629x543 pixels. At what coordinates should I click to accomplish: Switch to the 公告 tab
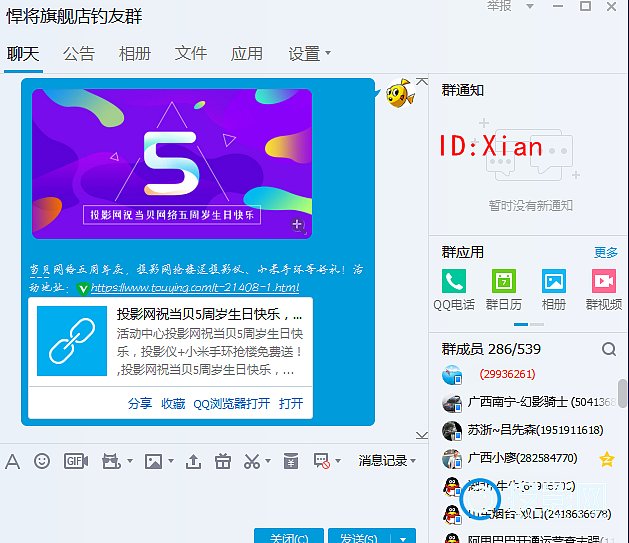click(x=79, y=54)
